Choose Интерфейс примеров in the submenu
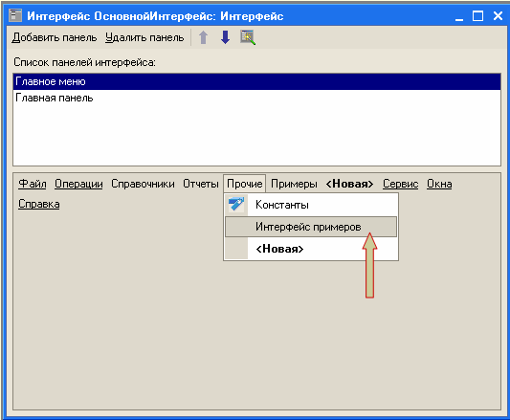 coord(311,227)
